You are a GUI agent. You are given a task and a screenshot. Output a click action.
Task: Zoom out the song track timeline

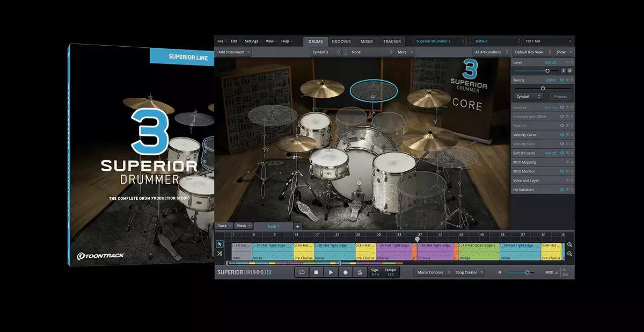tap(569, 254)
